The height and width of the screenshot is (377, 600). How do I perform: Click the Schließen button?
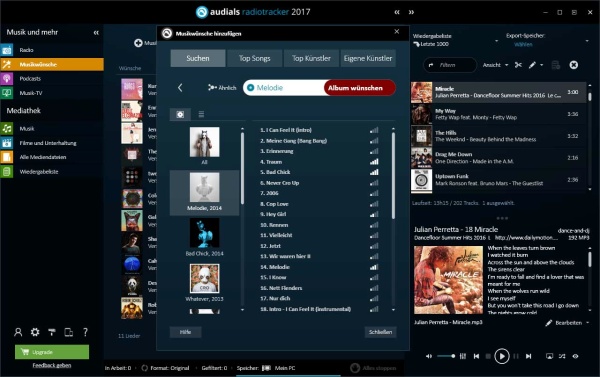(380, 332)
